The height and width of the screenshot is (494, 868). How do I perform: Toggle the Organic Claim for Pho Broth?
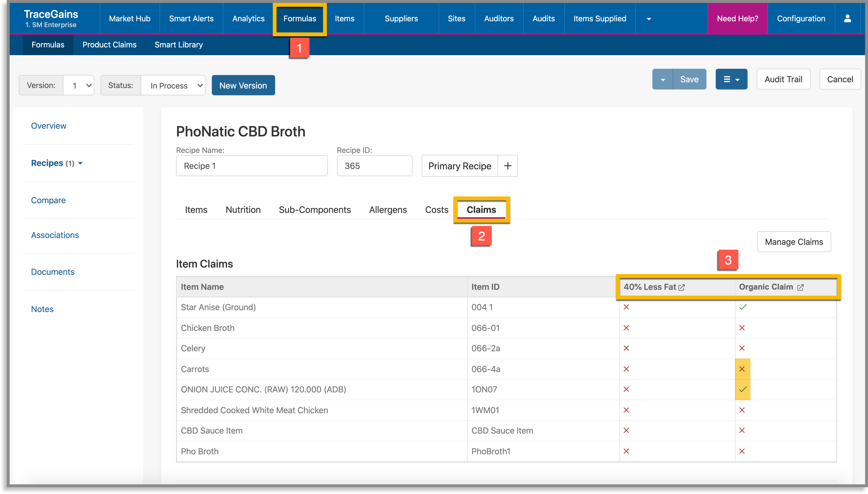tap(743, 451)
